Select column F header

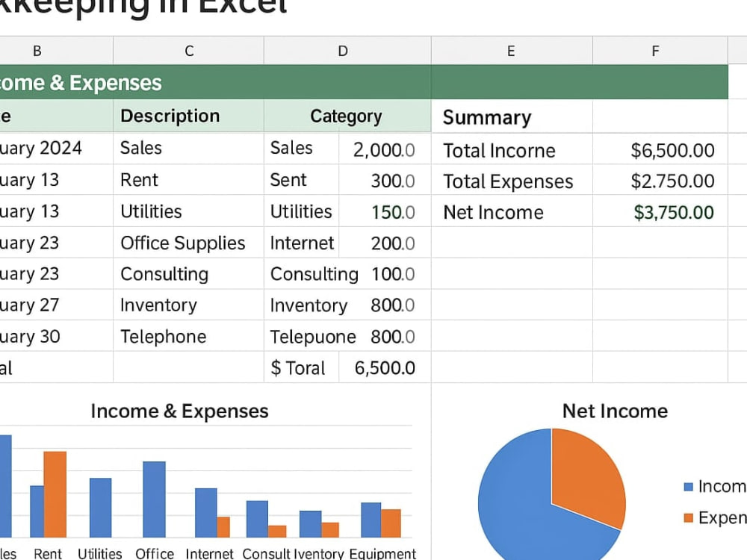click(x=660, y=51)
